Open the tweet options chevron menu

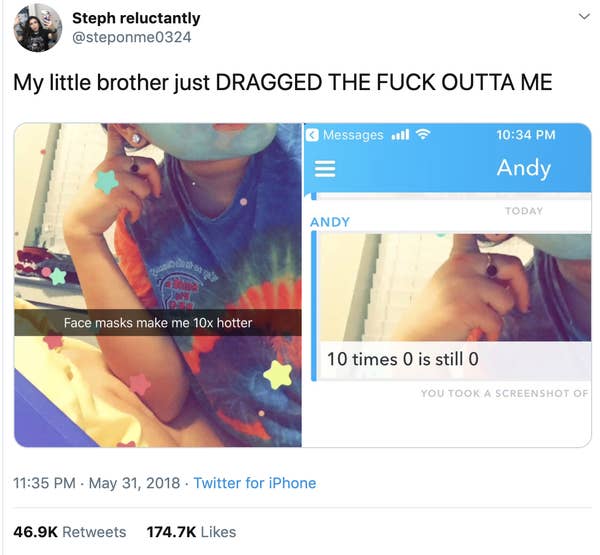click(x=584, y=16)
